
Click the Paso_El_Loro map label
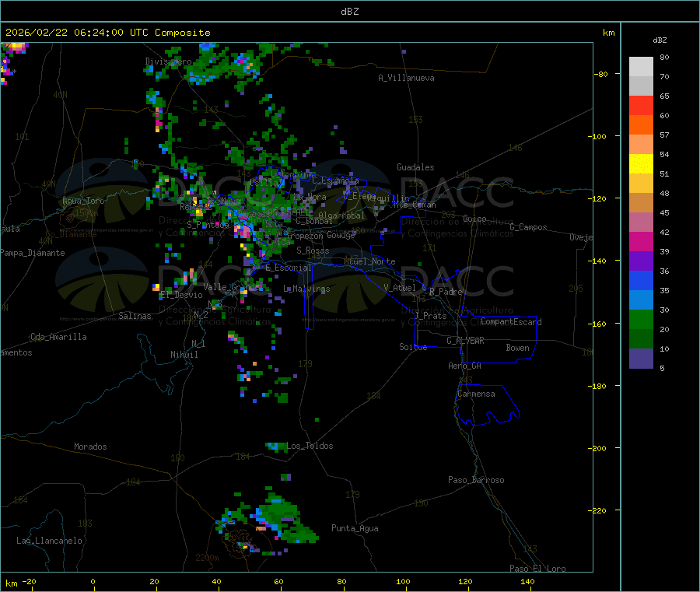tap(538, 569)
